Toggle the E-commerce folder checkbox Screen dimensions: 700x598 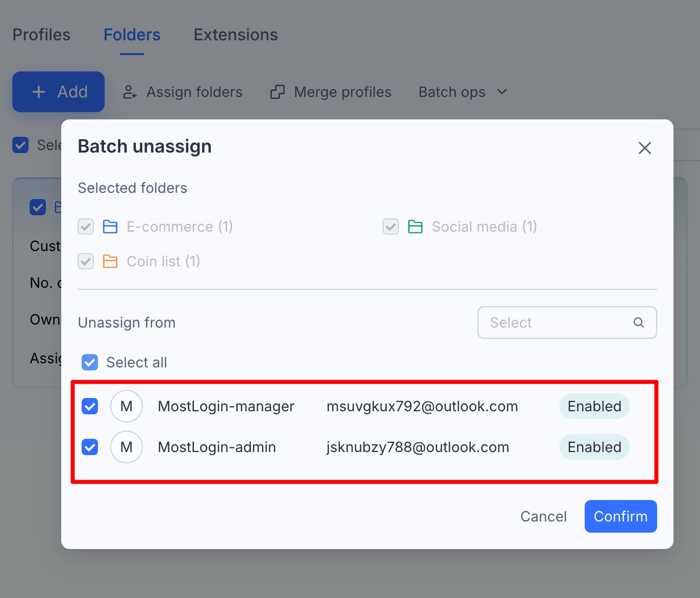click(86, 227)
